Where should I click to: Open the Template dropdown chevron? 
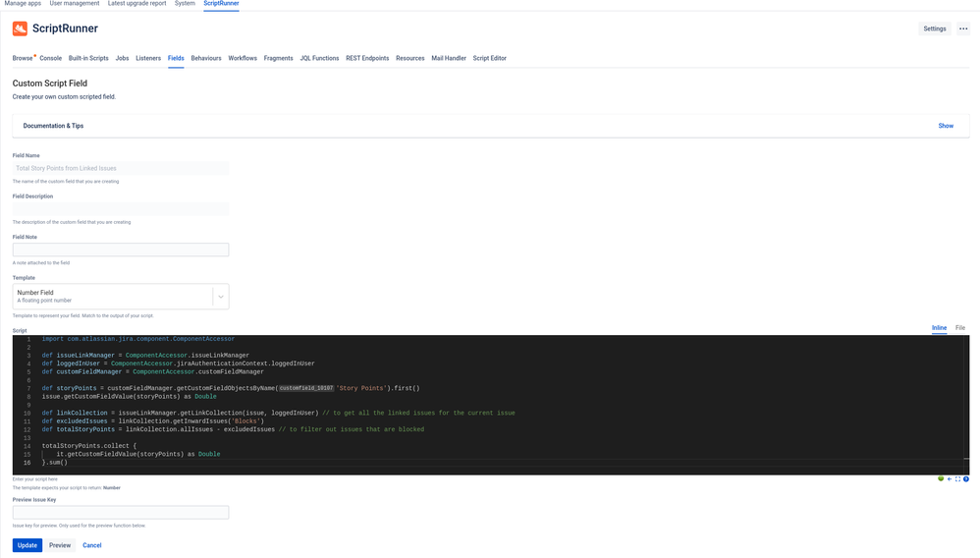point(221,297)
